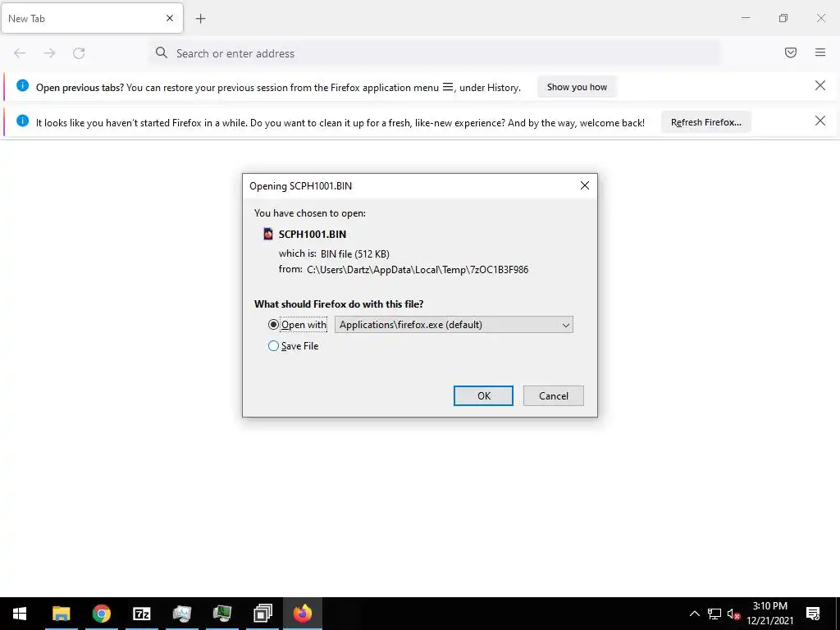
Task: Click the 'Refresh Firefox...' button
Action: click(x=706, y=122)
